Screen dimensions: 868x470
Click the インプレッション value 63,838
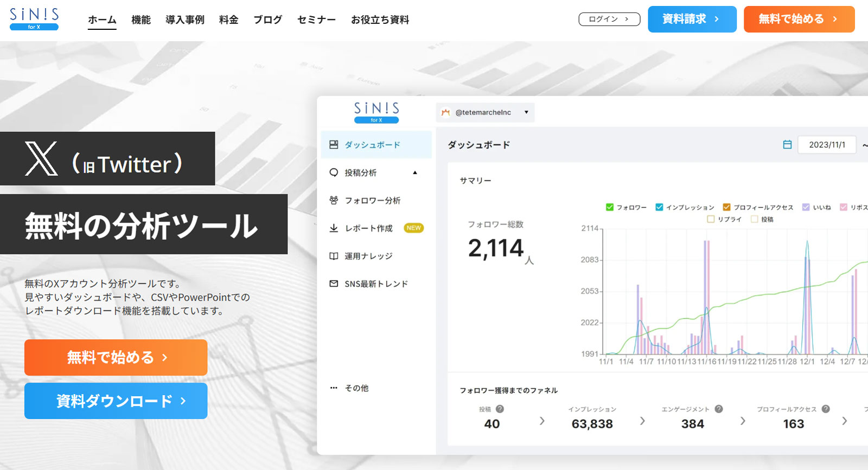pyautogui.click(x=592, y=424)
